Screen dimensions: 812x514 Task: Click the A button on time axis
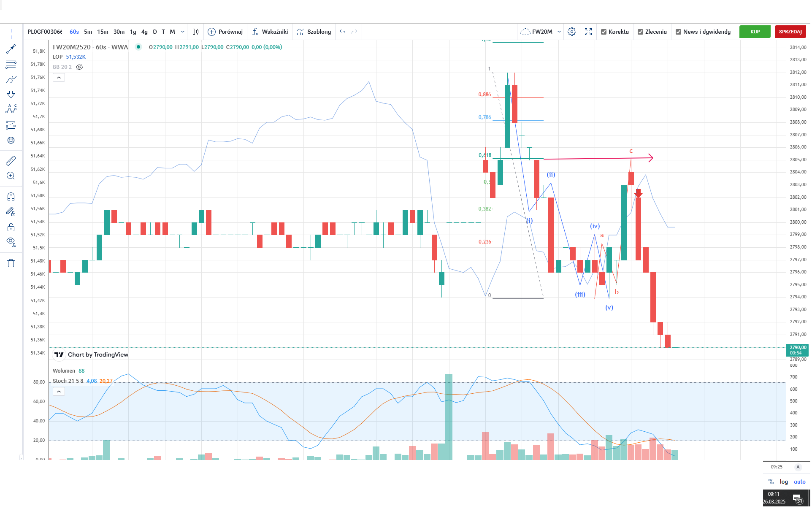798,467
